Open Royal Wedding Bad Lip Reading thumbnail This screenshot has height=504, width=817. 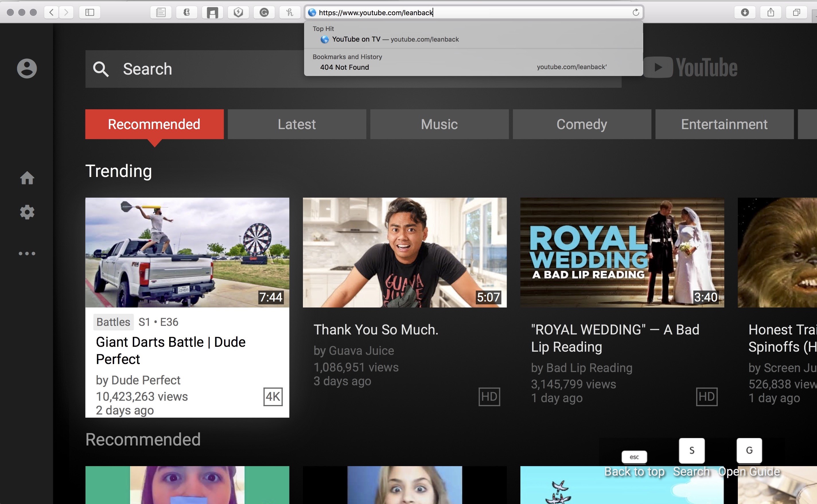click(x=622, y=252)
